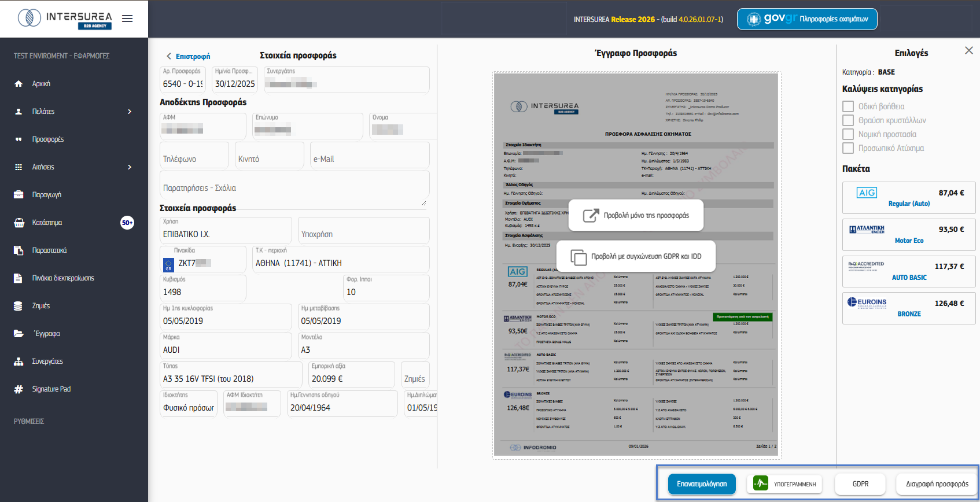Tick the Θραύση κρυστάλλων checkbox
Viewport: 980px width, 502px height.
(848, 120)
